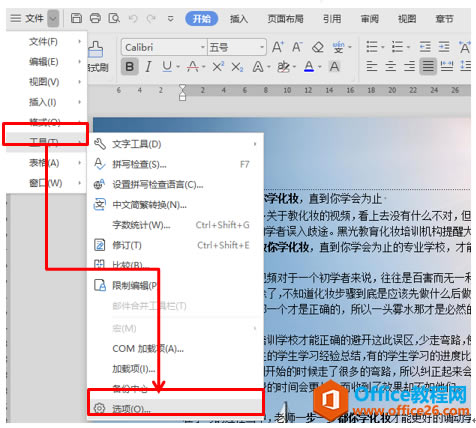Image resolution: width=476 pixels, height=428 pixels.
Task: Select 修订(T) menu item
Action: pyautogui.click(x=175, y=245)
